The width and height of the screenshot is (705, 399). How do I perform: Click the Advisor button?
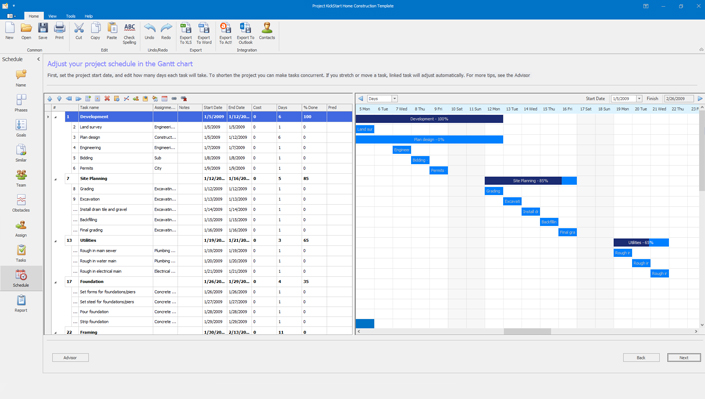click(70, 358)
